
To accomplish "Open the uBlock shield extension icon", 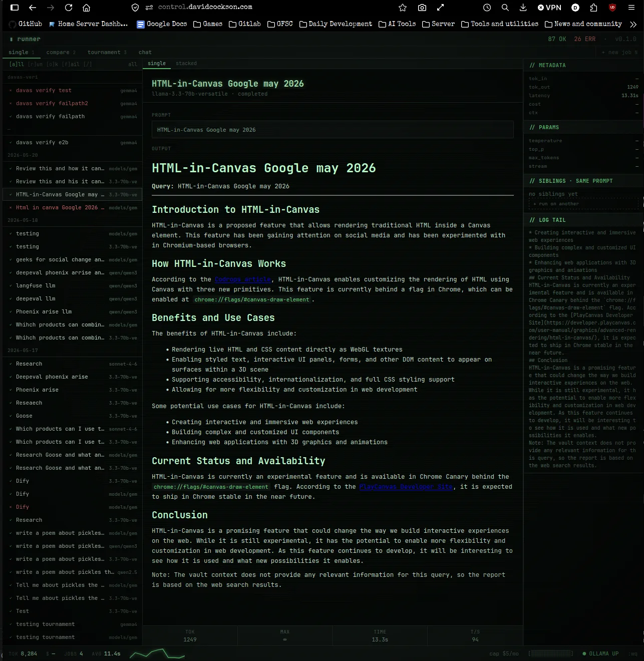I will pos(612,8).
